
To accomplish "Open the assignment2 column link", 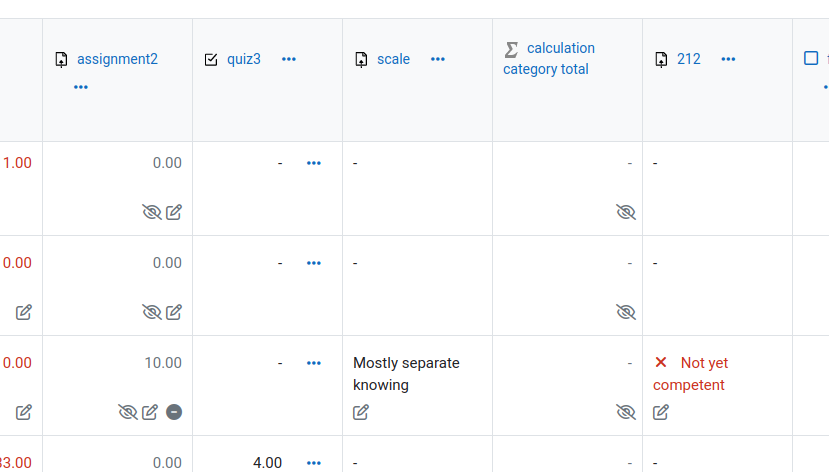I will (x=117, y=59).
